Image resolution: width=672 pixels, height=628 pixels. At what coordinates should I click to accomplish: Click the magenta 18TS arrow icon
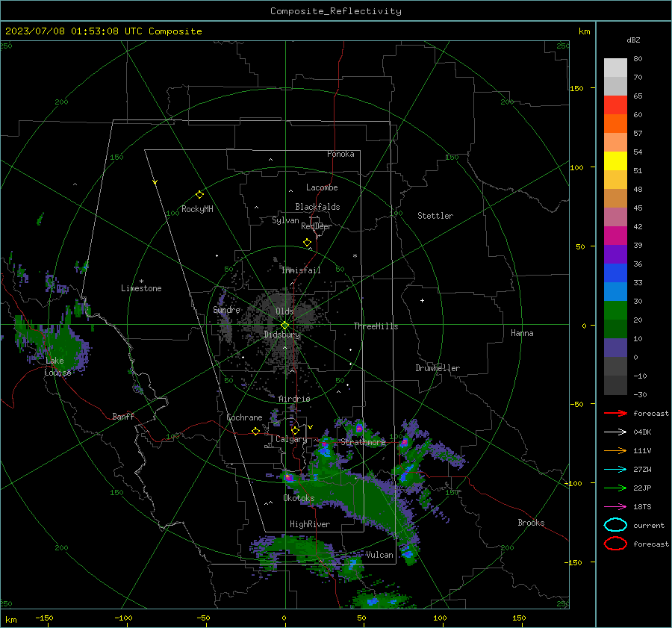tap(615, 507)
